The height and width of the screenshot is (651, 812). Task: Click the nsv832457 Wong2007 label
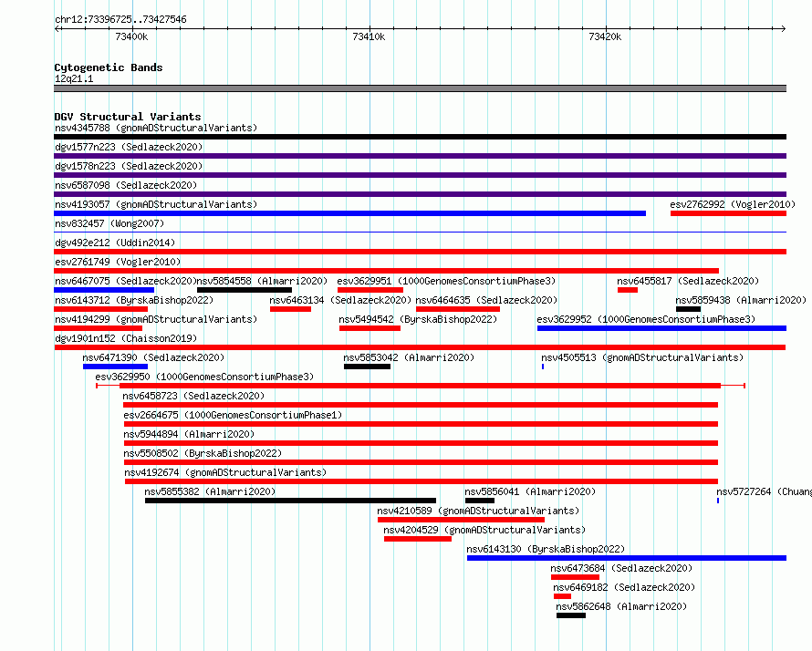click(x=109, y=223)
